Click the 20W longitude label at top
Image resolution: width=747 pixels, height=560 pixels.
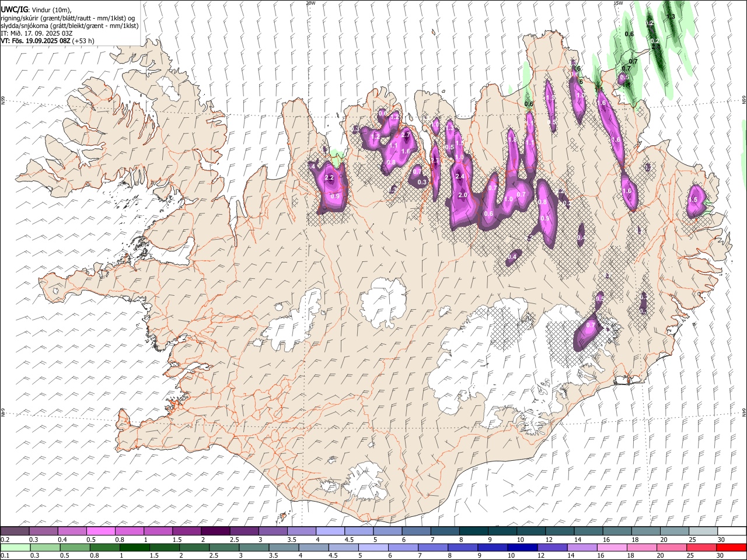click(310, 2)
